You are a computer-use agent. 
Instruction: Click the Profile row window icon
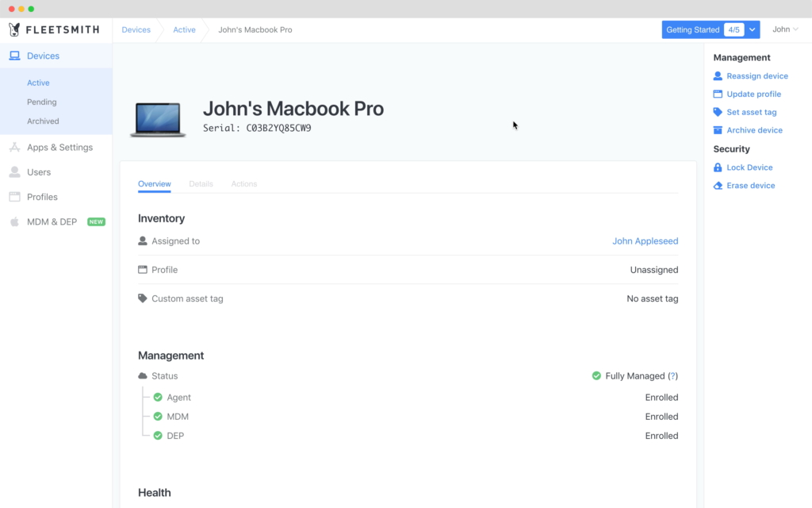pos(143,270)
